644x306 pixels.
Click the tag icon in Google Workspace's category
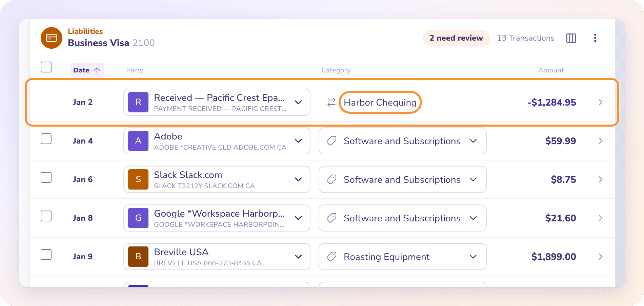[331, 218]
